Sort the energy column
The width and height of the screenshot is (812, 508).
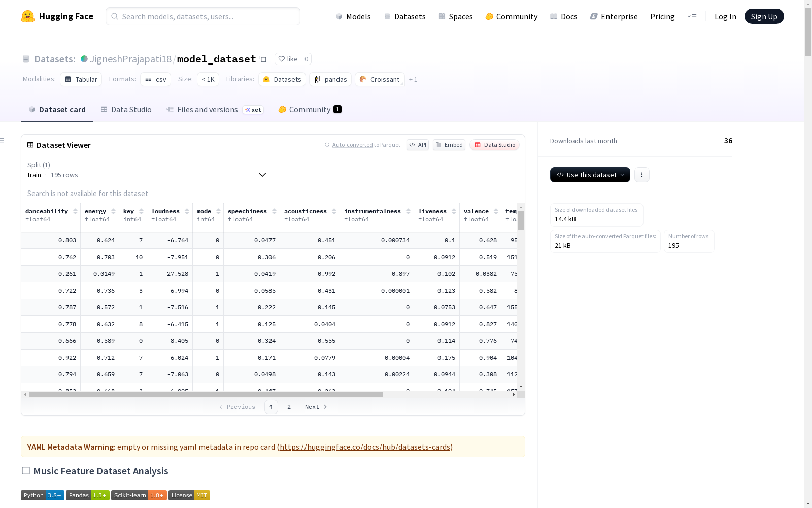point(113,211)
